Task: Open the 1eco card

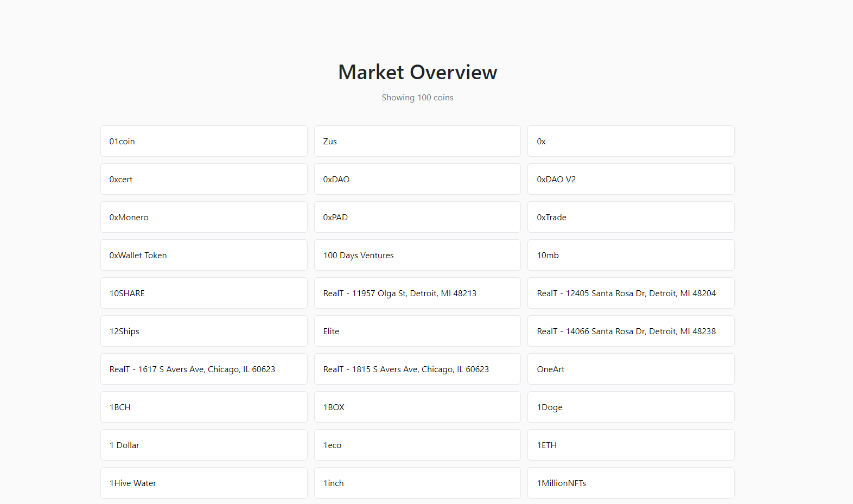Action: pyautogui.click(x=417, y=445)
